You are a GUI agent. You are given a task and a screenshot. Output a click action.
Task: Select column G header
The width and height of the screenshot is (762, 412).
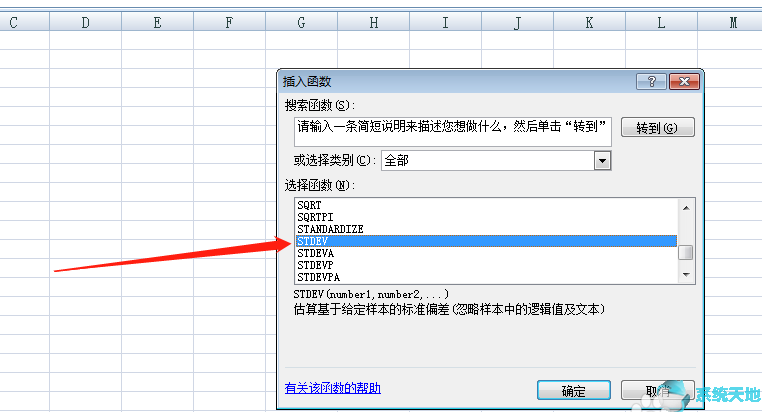[301, 22]
